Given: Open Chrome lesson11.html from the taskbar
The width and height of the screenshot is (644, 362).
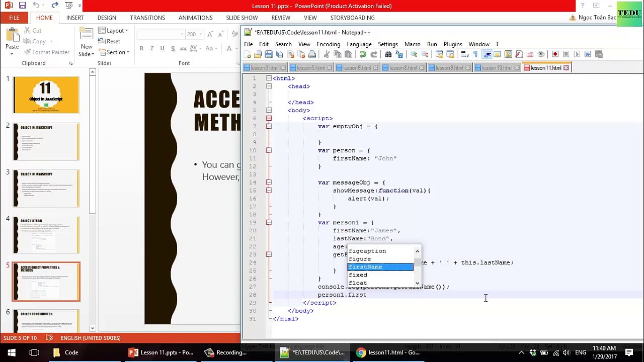Looking at the screenshot, I should tap(388, 352).
